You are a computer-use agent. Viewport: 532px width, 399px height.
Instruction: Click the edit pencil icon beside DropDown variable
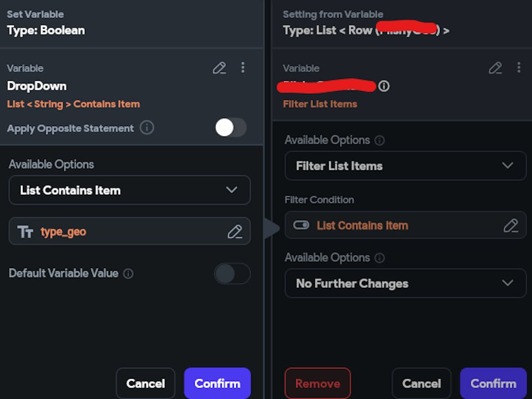tap(219, 68)
